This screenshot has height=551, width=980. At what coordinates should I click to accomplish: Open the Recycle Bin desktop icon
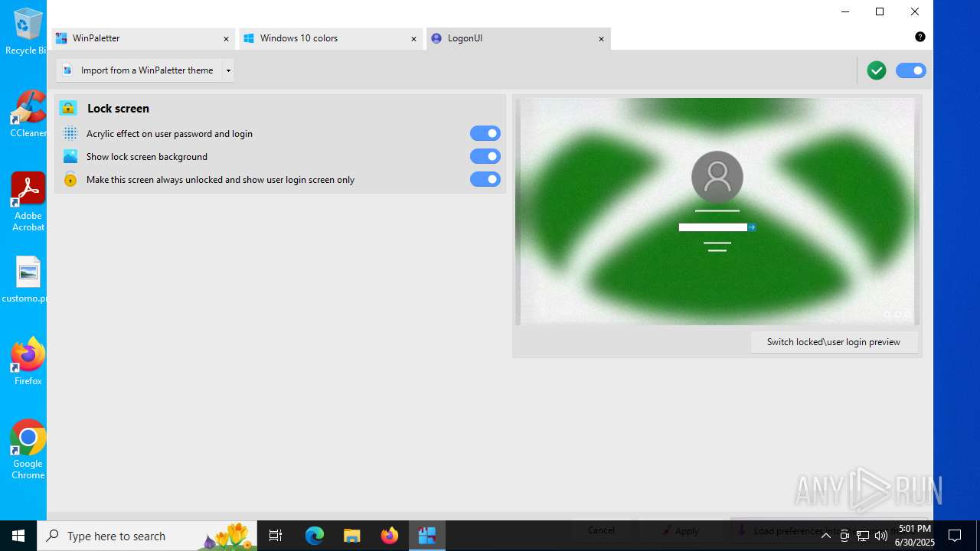[26, 31]
